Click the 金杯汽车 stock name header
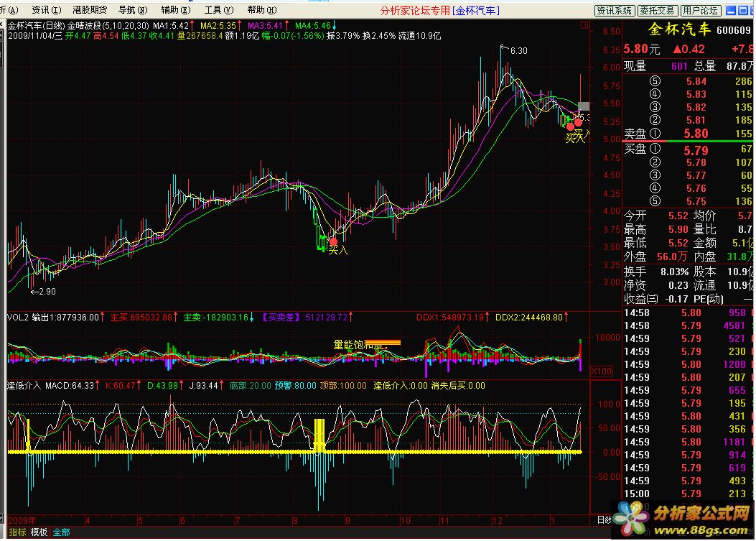This screenshot has height=541, width=756. [x=679, y=29]
